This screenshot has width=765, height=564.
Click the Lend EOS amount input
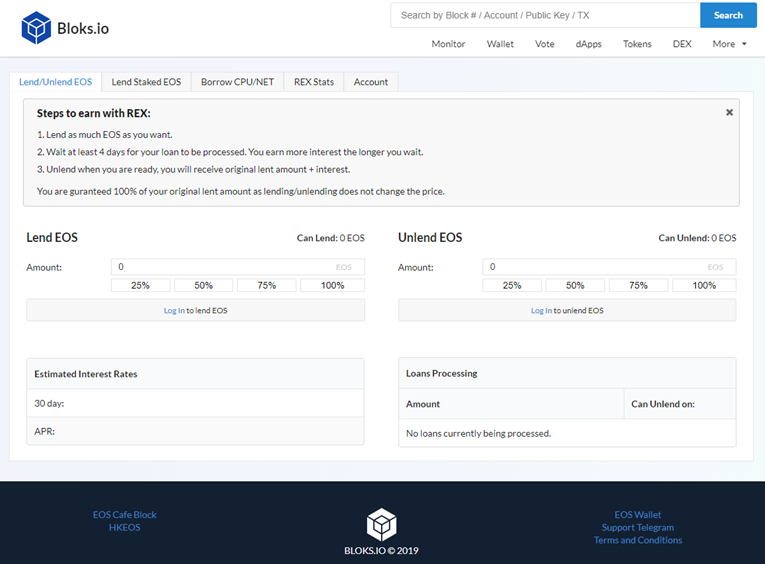(x=238, y=267)
